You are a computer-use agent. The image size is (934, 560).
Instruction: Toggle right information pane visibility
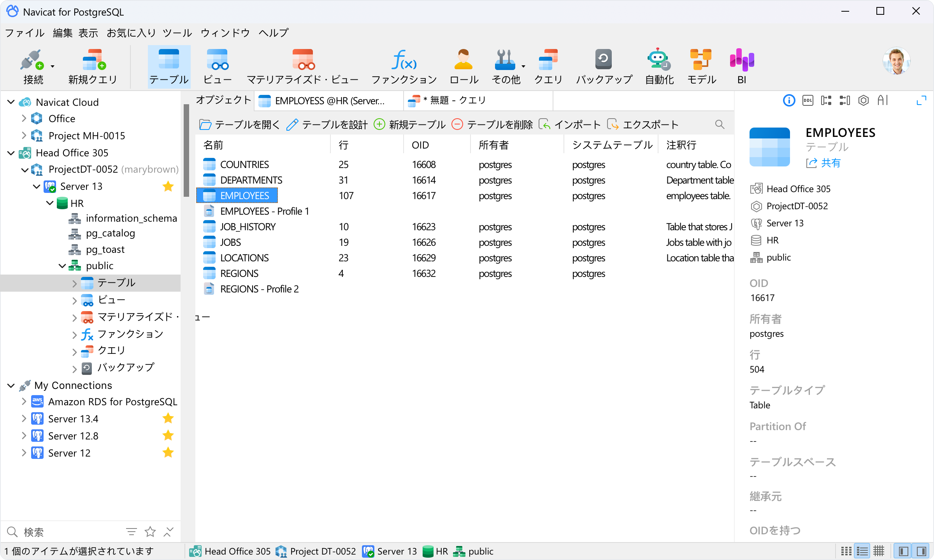point(921,551)
